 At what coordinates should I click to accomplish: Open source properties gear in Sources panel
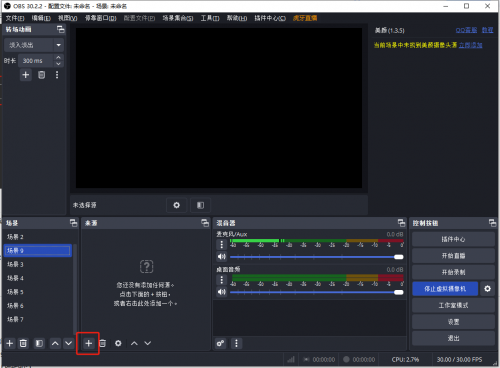pyautogui.click(x=118, y=343)
